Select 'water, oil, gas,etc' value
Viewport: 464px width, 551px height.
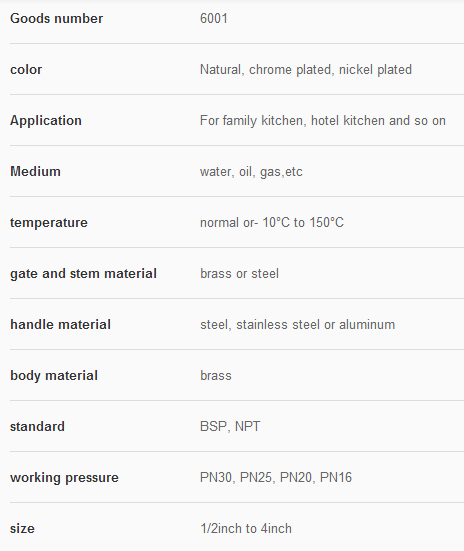[251, 172]
